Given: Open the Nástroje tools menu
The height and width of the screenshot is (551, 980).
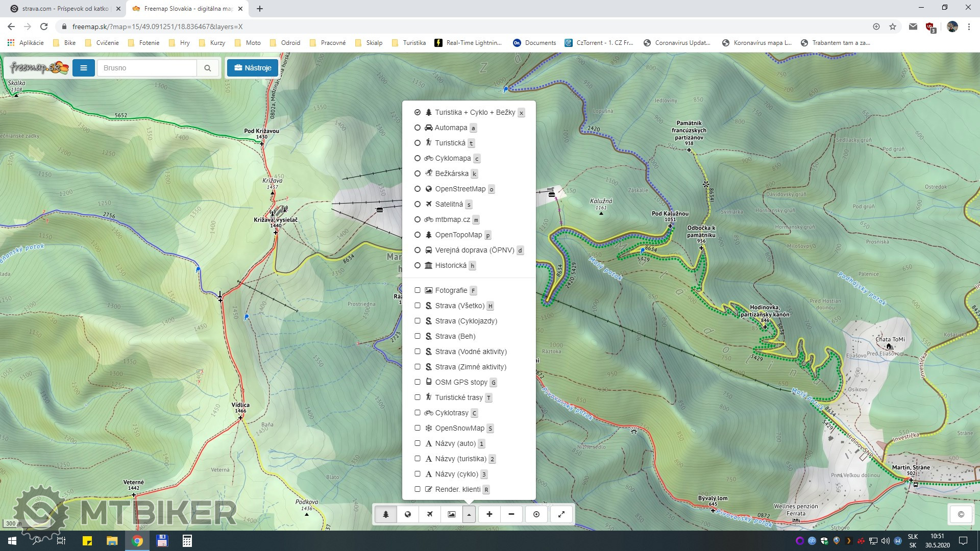Looking at the screenshot, I should tap(253, 68).
